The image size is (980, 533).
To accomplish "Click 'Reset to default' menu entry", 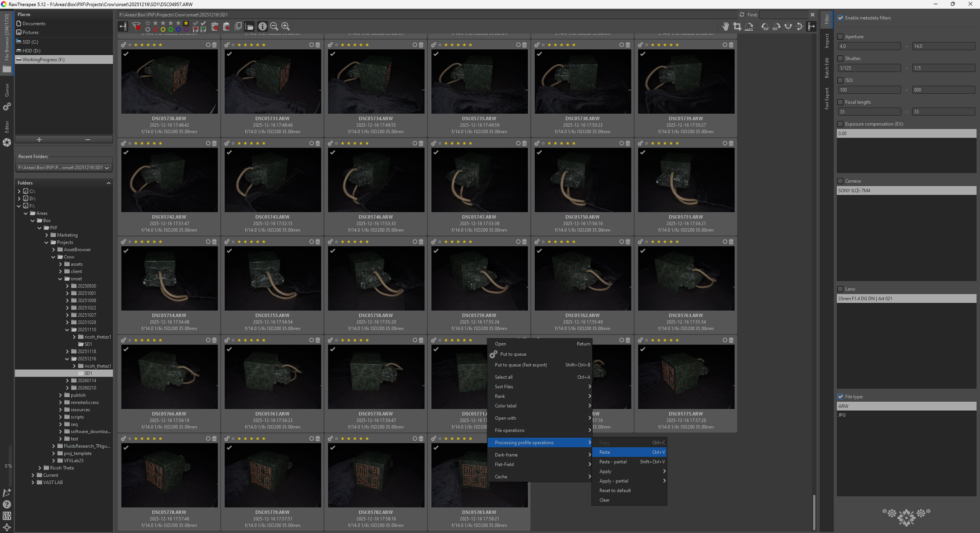I will coord(615,490).
